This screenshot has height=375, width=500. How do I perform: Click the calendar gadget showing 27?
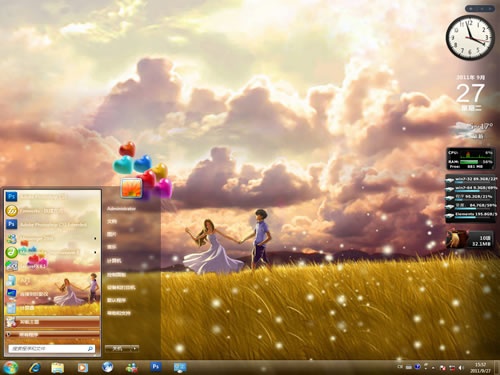[x=470, y=93]
